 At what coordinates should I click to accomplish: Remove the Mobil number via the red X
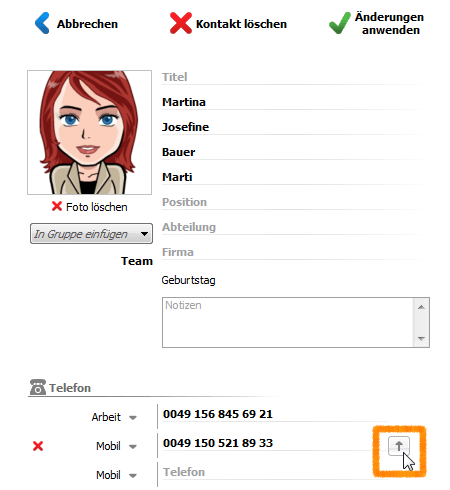point(38,446)
